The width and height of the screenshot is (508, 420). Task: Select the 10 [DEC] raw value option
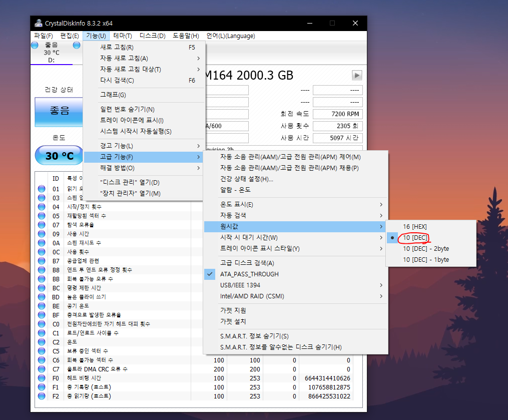431,238
